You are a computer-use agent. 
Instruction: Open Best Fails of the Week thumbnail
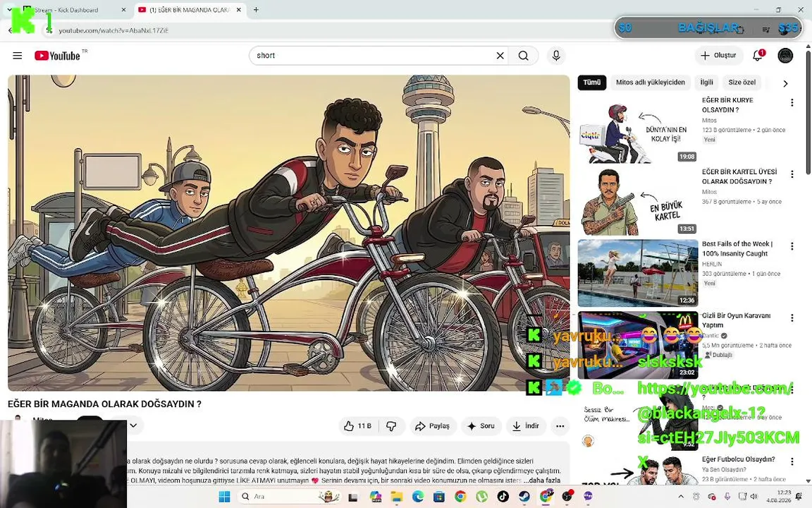(638, 273)
